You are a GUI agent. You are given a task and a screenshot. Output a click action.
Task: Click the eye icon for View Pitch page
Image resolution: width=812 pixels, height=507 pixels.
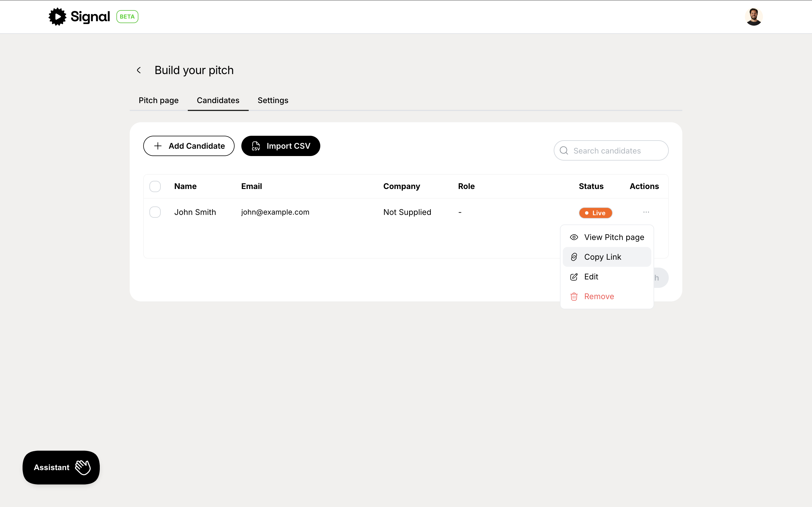pyautogui.click(x=574, y=237)
